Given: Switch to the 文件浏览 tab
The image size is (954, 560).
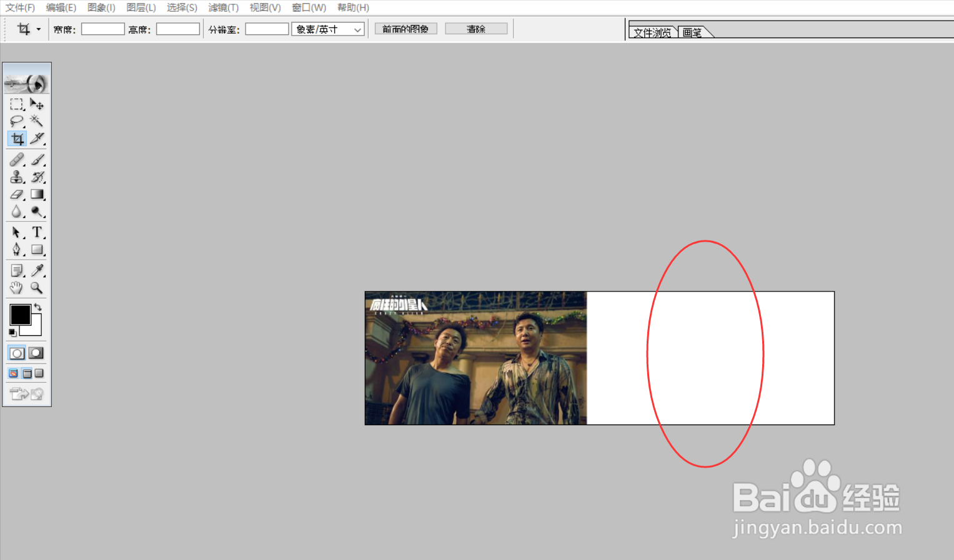Looking at the screenshot, I should coord(652,32).
